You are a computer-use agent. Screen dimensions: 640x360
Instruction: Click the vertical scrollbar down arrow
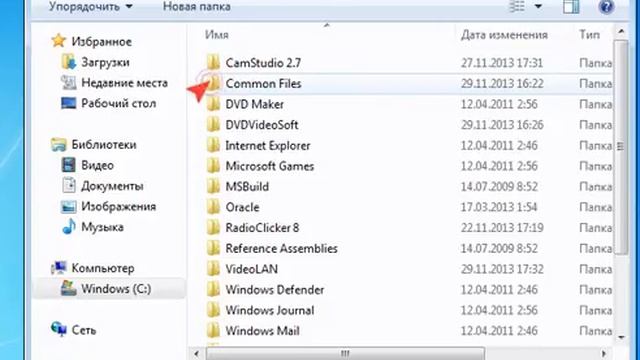[x=621, y=337]
